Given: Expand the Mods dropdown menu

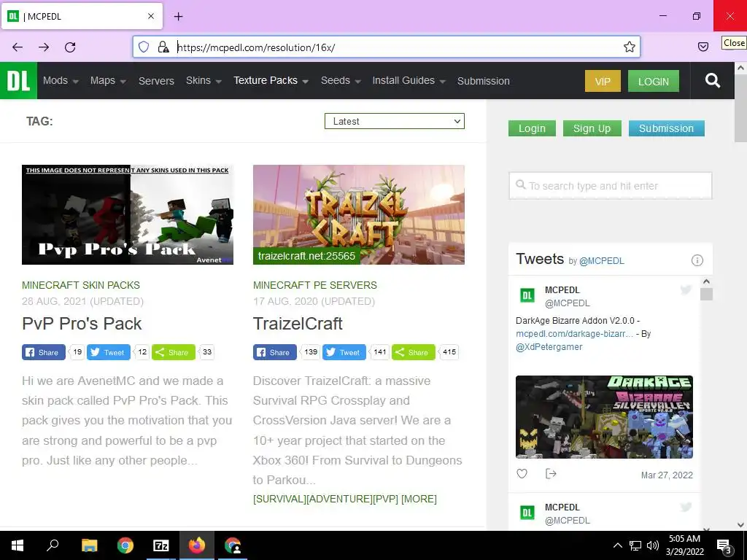Looking at the screenshot, I should point(61,80).
